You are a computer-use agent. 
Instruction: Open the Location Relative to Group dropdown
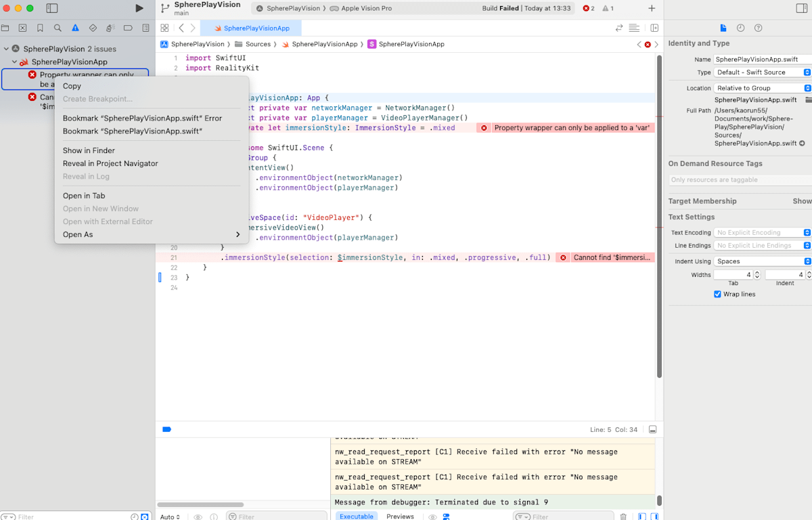[763, 88]
